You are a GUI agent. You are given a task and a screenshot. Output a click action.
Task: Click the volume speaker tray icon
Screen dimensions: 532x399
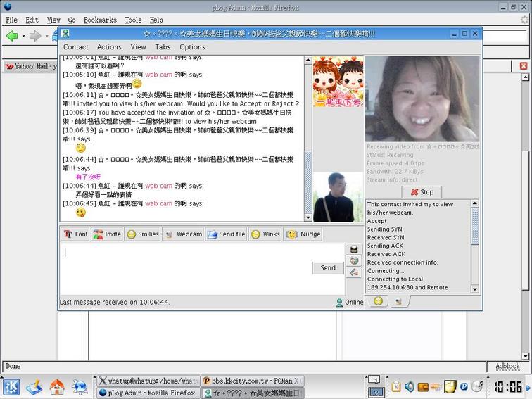pos(410,387)
